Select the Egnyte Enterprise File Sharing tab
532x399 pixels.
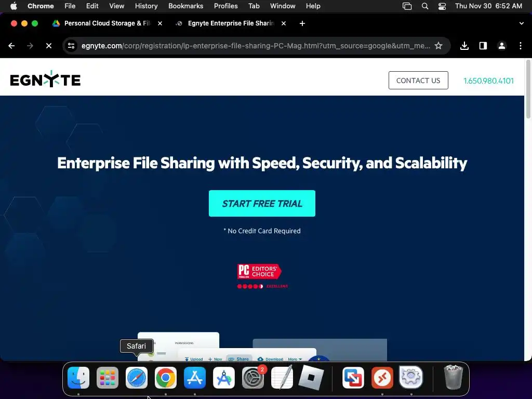pyautogui.click(x=231, y=23)
